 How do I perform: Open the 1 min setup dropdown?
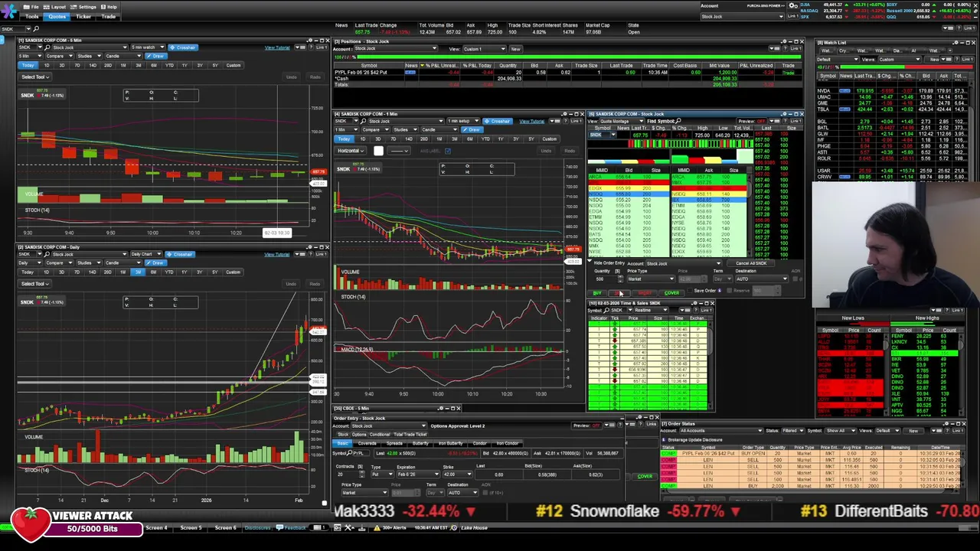(x=462, y=121)
